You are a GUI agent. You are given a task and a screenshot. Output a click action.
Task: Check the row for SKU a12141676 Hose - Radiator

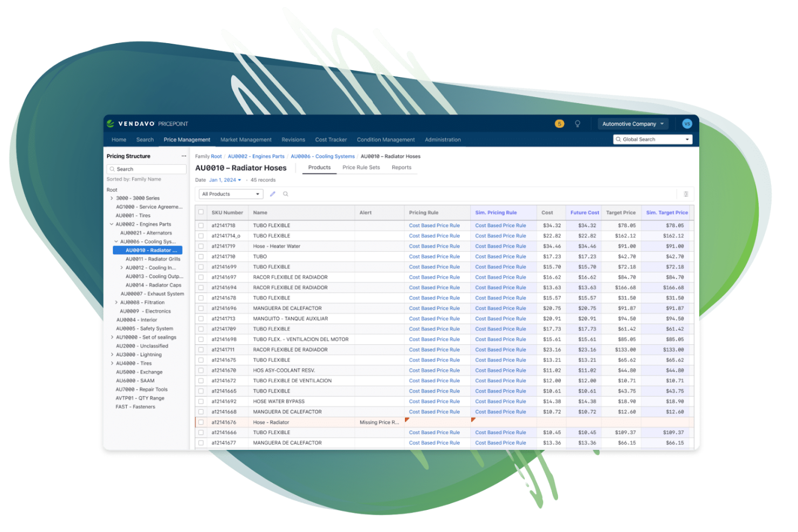click(x=201, y=422)
